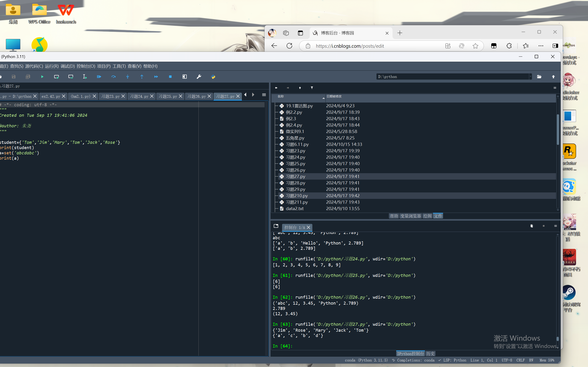Open Preferences via the wrench icon
The height and width of the screenshot is (367, 588).
[199, 77]
